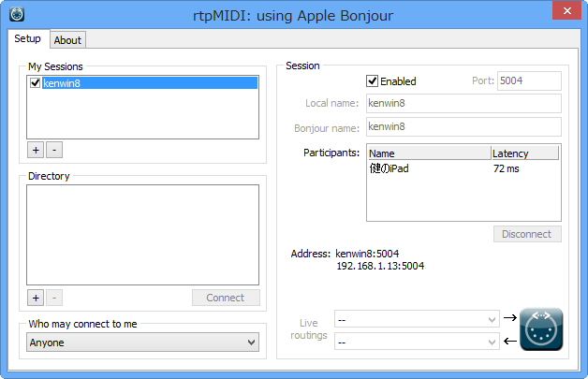Image resolution: width=588 pixels, height=379 pixels.
Task: Switch to the About tab
Action: (67, 40)
